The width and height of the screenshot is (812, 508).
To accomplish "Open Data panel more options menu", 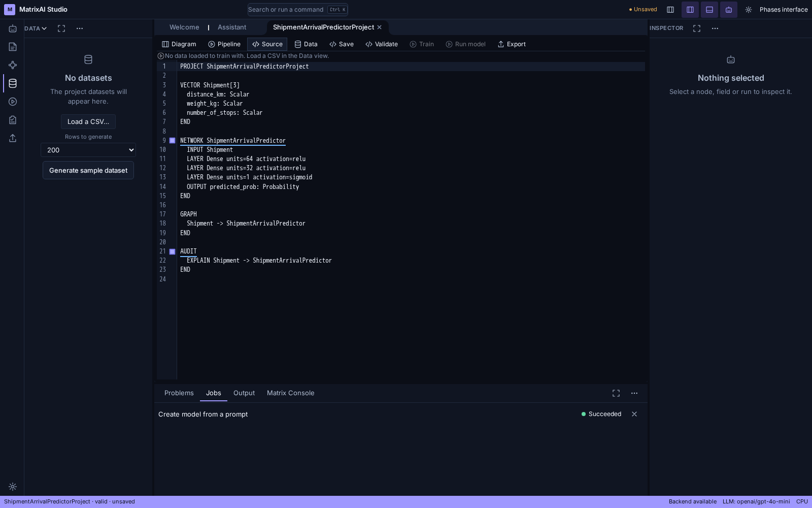I will (80, 28).
